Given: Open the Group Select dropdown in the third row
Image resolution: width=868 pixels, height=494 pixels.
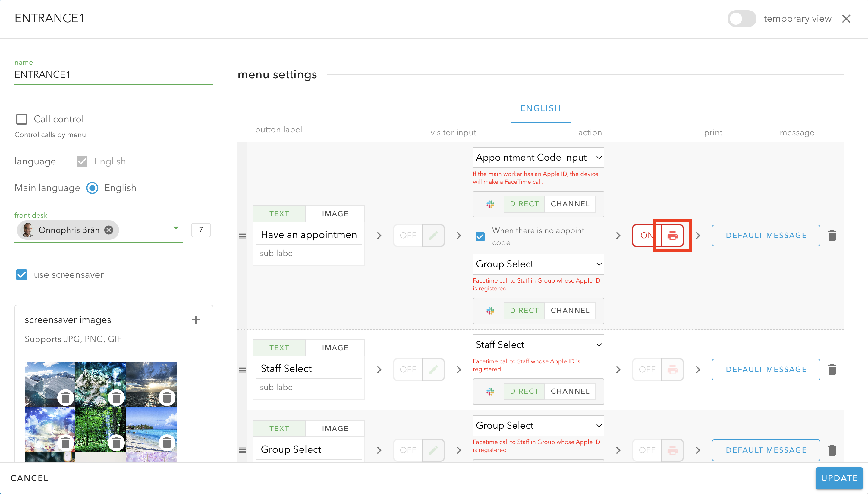Looking at the screenshot, I should point(538,425).
